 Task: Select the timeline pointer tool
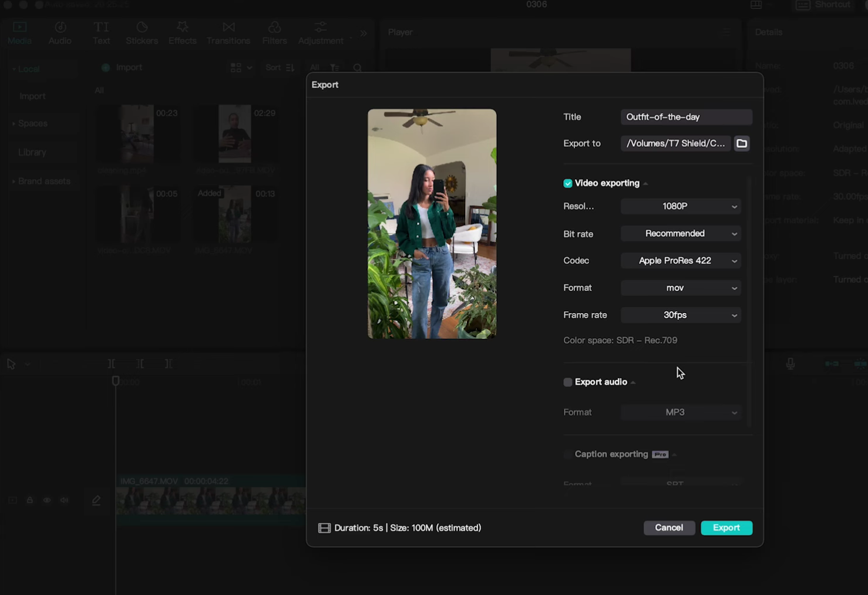click(x=11, y=364)
